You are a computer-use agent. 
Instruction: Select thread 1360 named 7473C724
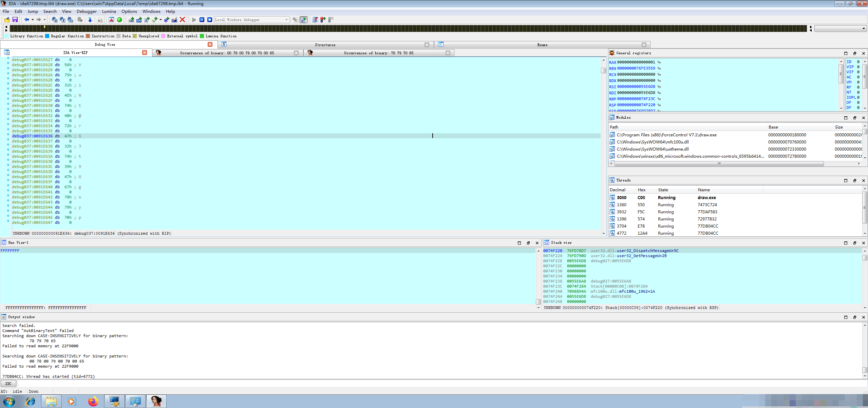(x=735, y=205)
